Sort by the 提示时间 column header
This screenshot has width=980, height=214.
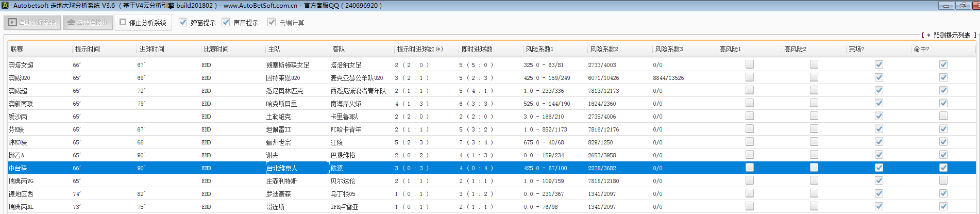tap(88, 49)
